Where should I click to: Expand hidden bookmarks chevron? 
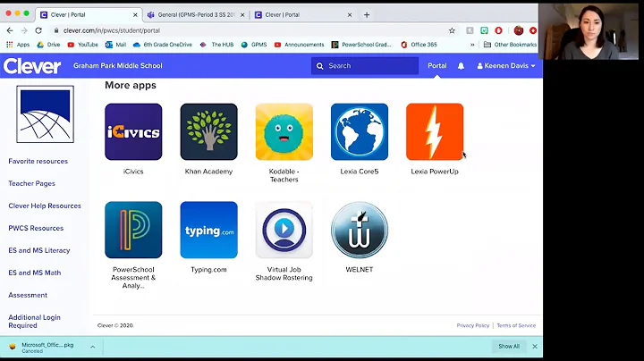[x=472, y=45]
